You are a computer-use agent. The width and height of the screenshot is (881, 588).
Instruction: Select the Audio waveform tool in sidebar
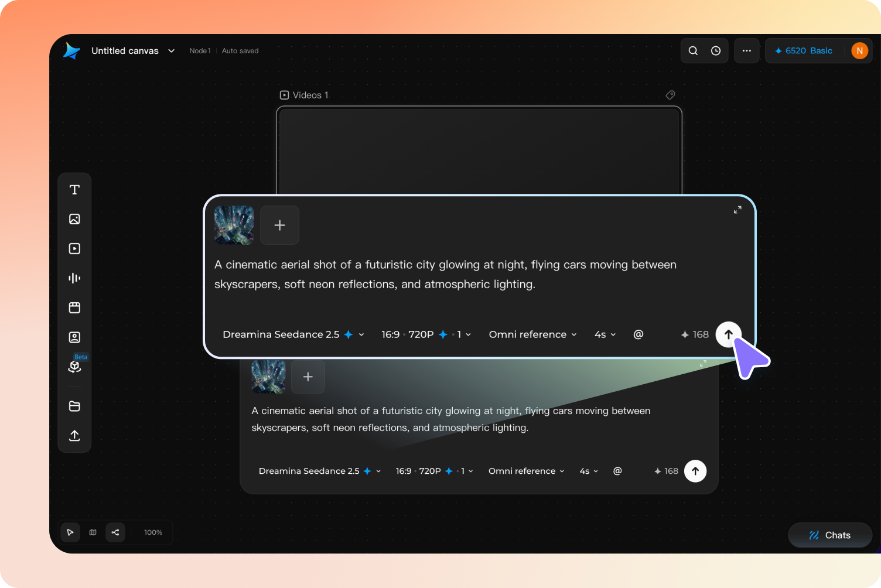point(74,278)
